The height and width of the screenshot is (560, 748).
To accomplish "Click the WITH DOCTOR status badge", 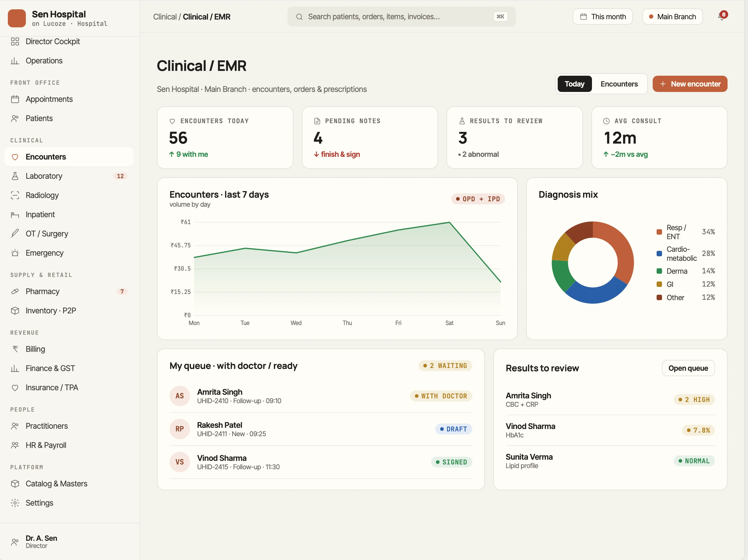I will coord(441,396).
